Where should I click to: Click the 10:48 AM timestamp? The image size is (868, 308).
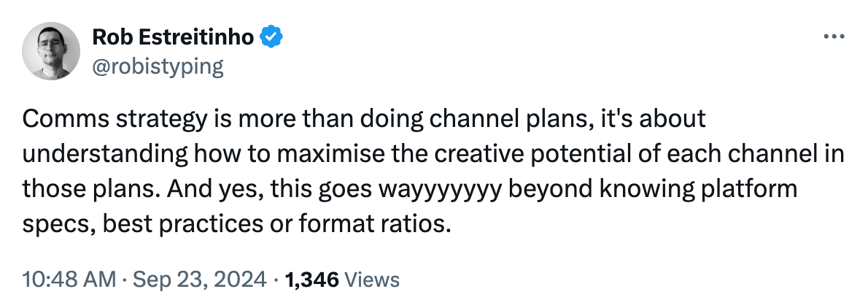click(69, 280)
